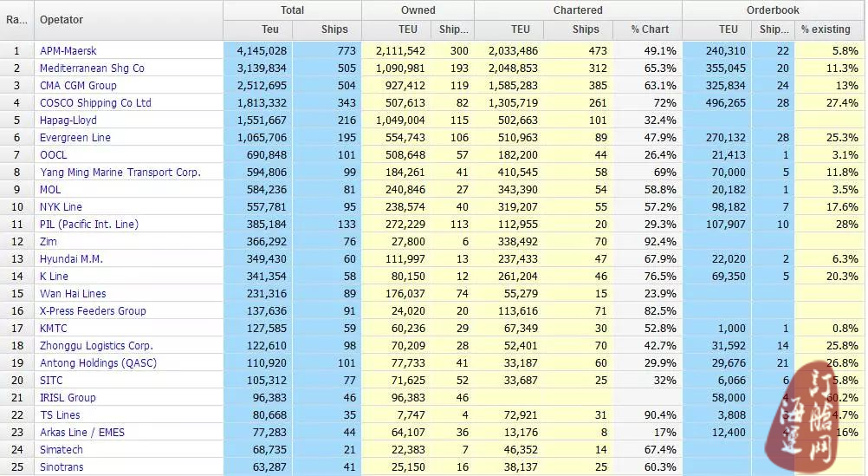Screen dimensions: 868x476
Task: Select chartered TEU cell 46,352
Action: (x=508, y=450)
